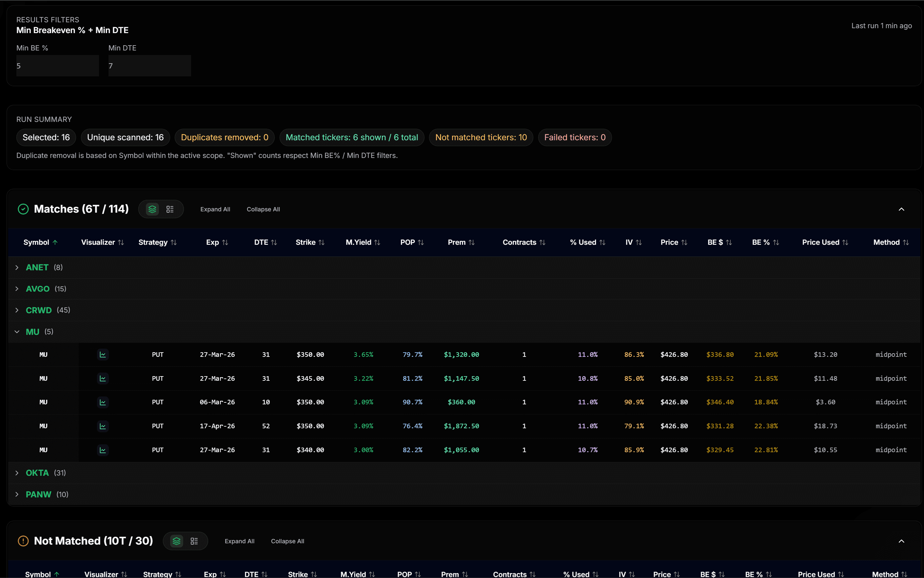Click BE $ value $329.45
The height and width of the screenshot is (578, 924).
point(720,450)
